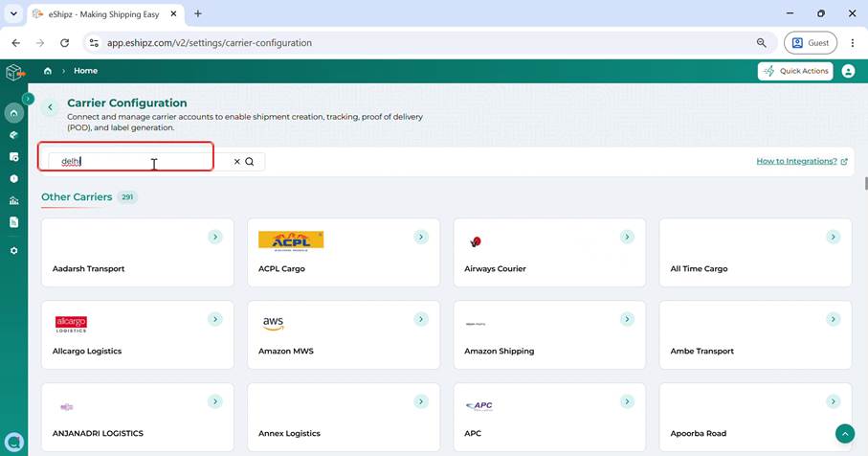The height and width of the screenshot is (456, 868).
Task: Open Amazon Shipping arrow
Action: point(627,319)
